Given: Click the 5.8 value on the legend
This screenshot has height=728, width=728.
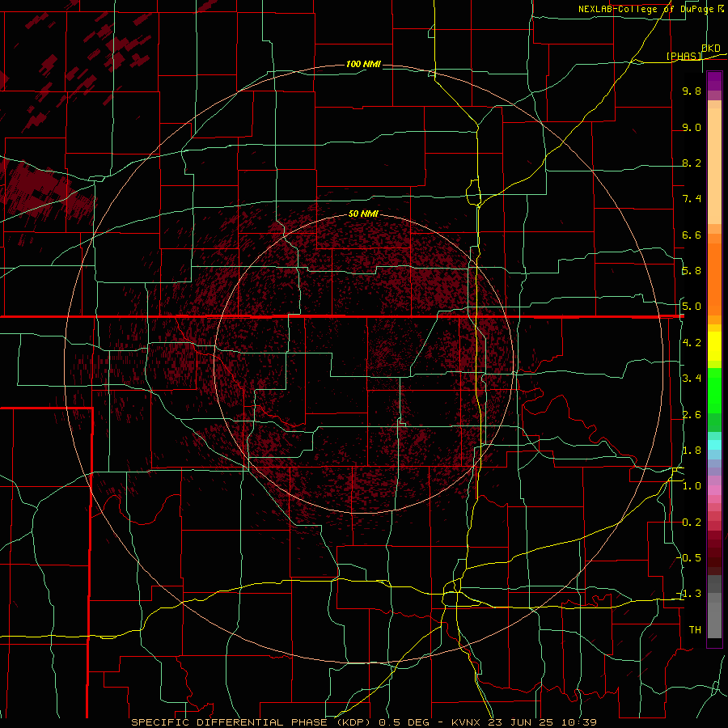Looking at the screenshot, I should coord(692,271).
